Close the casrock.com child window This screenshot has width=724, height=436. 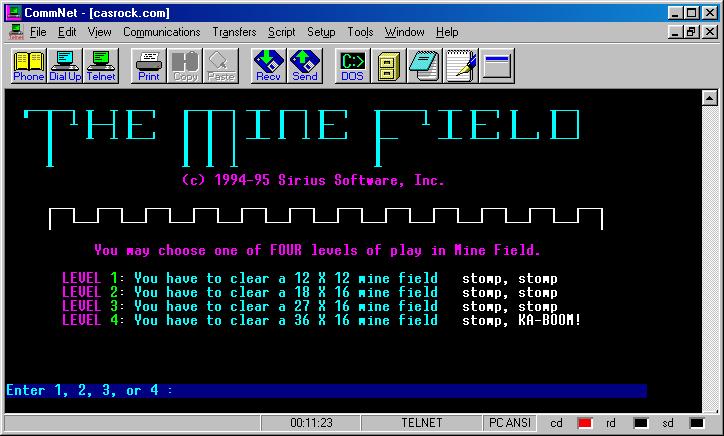(710, 32)
